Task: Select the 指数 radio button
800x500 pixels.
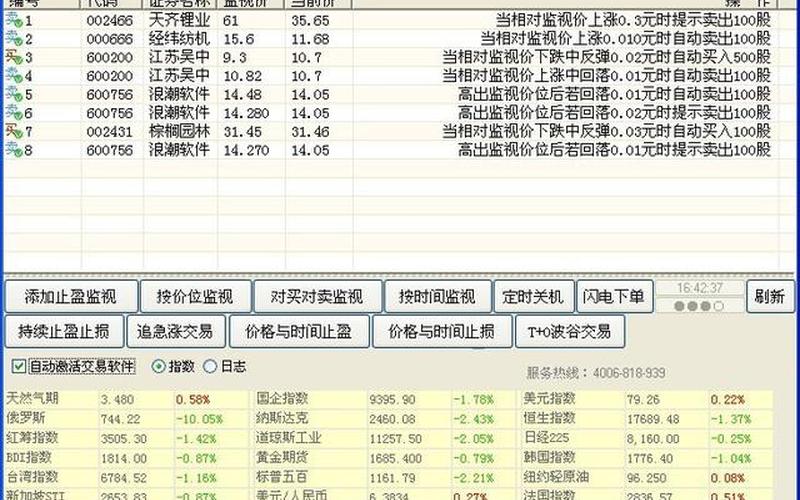Action: [x=159, y=366]
